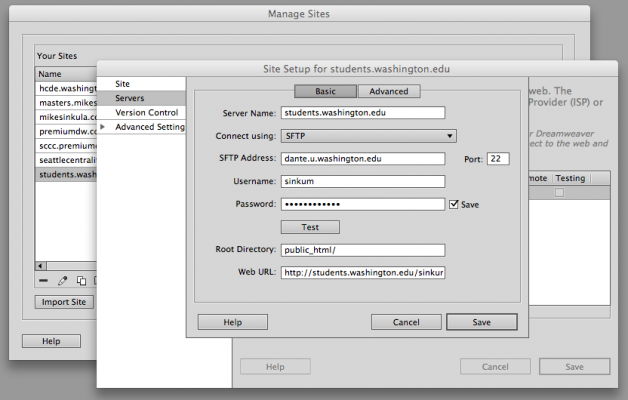Switch to the Basic tab
This screenshot has width=628, height=400.
(325, 91)
